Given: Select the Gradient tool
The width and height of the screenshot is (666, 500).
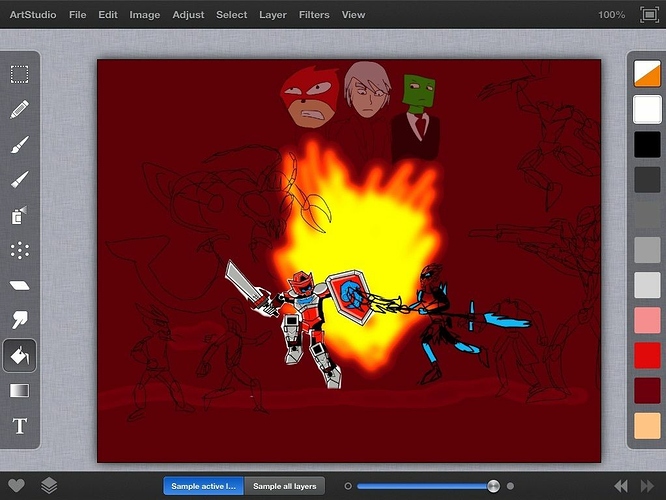Looking at the screenshot, I should click(20, 390).
